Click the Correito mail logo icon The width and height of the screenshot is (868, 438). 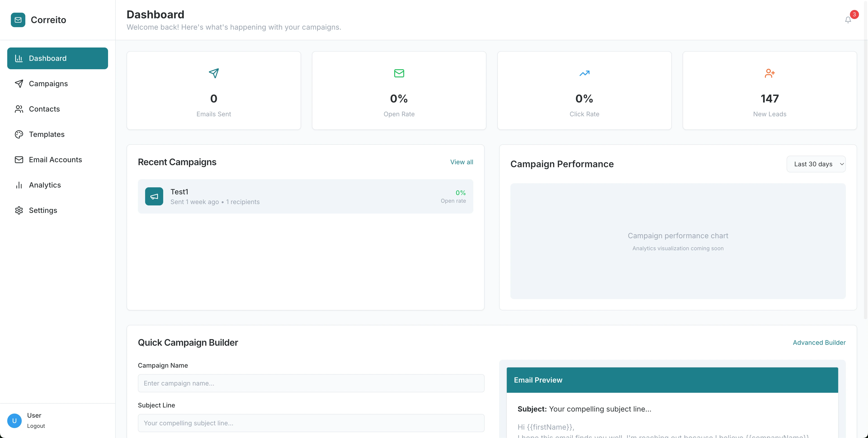(x=18, y=20)
